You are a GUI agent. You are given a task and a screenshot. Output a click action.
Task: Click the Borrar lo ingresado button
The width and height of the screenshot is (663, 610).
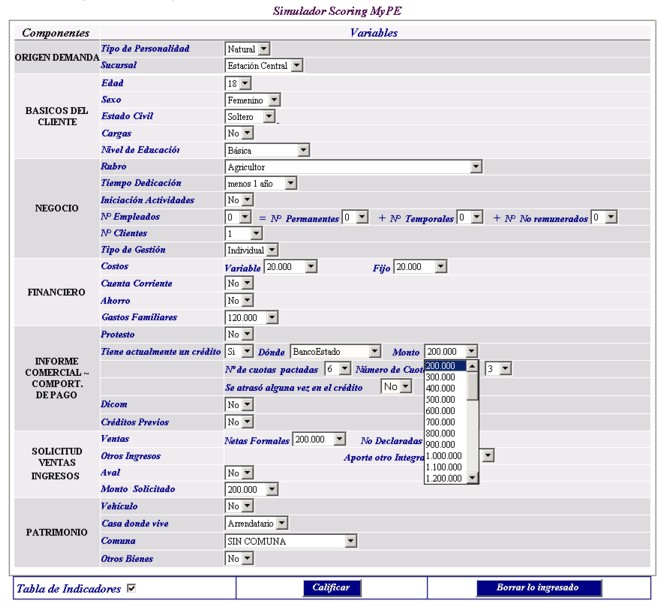539,588
